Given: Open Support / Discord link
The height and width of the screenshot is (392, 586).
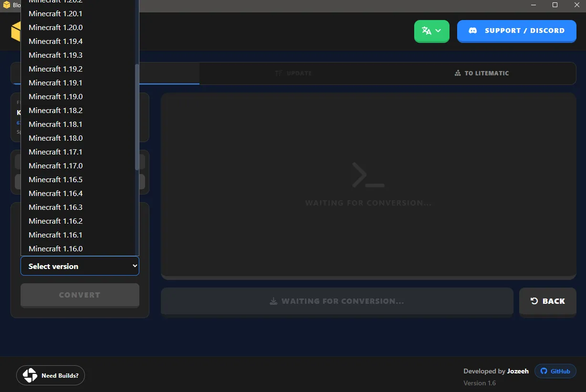Looking at the screenshot, I should tap(517, 31).
